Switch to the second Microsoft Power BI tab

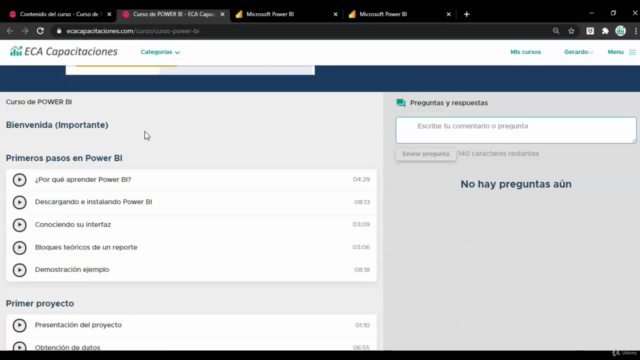coord(399,14)
